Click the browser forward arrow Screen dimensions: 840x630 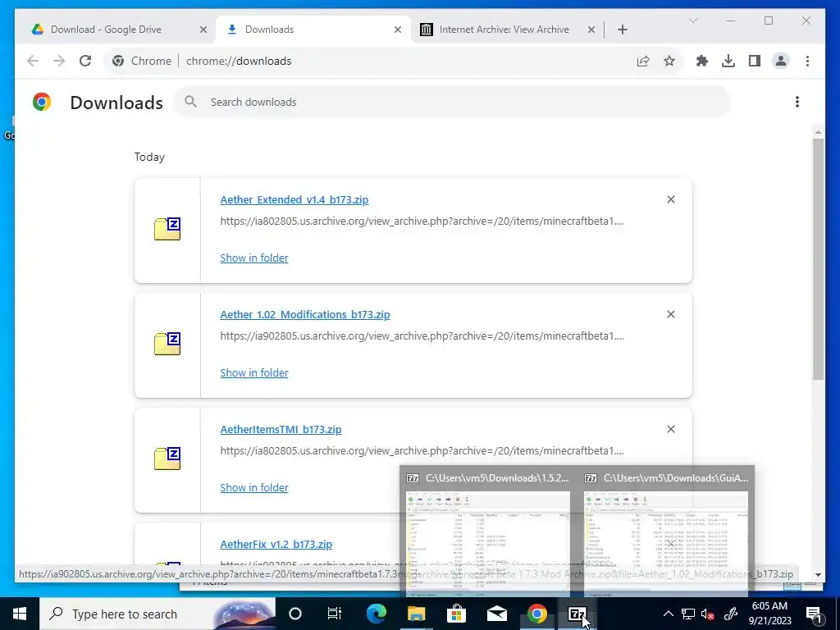pyautogui.click(x=59, y=61)
